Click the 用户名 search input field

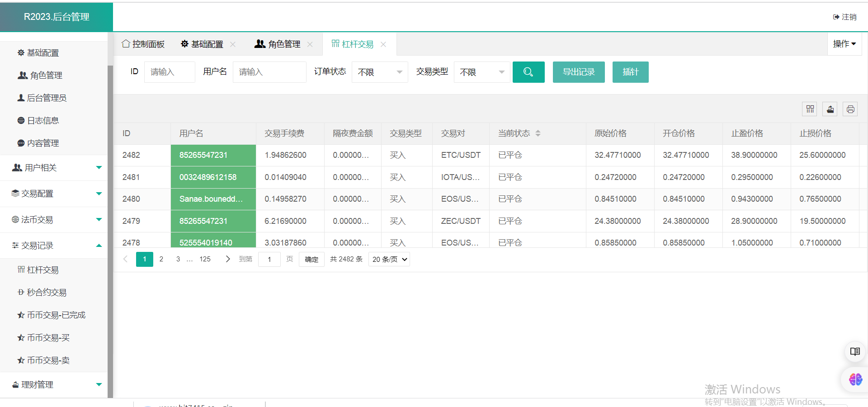(269, 72)
